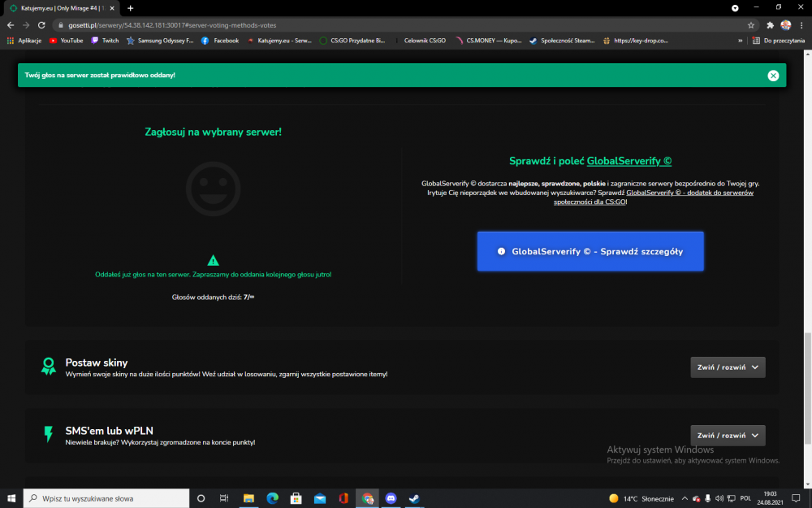
Task: Show hidden system tray icons
Action: 685,499
